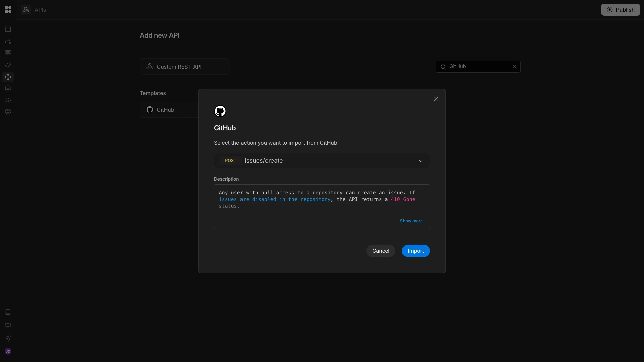The image size is (644, 362).
Task: Click the Import button
Action: click(416, 251)
